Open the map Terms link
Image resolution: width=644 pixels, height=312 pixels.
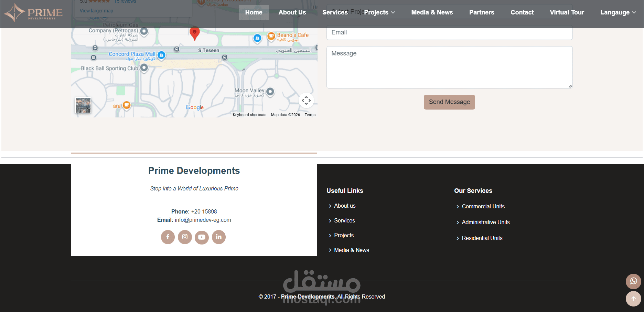tap(310, 115)
